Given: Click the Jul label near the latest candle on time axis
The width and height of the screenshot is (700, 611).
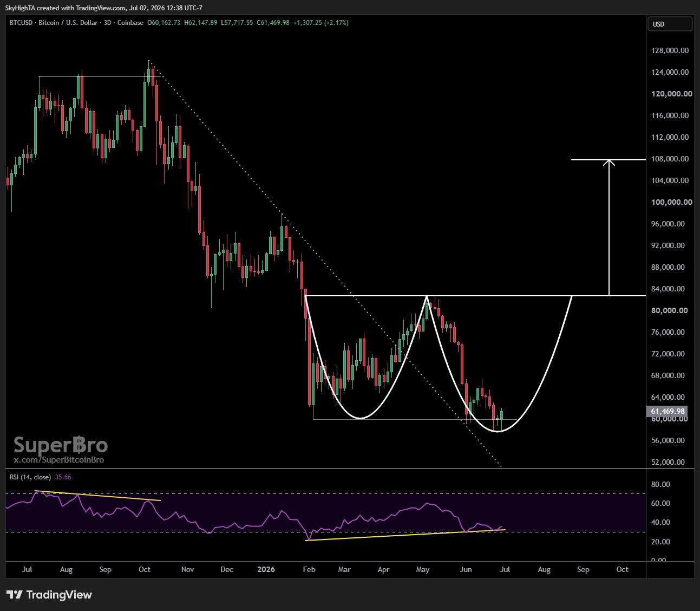Looking at the screenshot, I should click(x=505, y=569).
